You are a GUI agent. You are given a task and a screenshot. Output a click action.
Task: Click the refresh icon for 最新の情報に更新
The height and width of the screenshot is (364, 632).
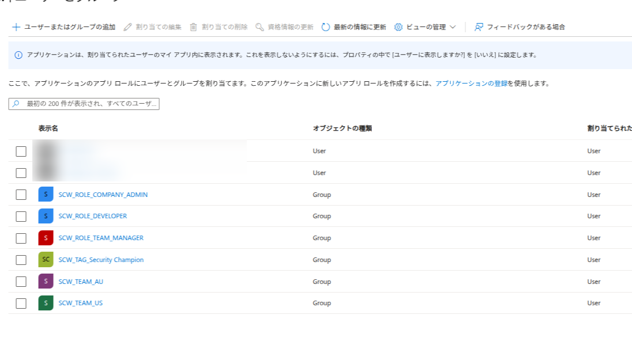[326, 27]
